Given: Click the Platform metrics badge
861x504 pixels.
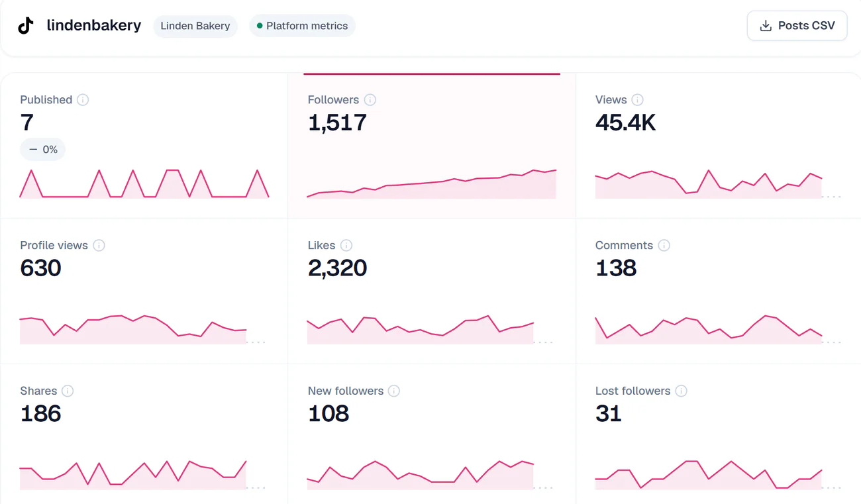Looking at the screenshot, I should (302, 26).
